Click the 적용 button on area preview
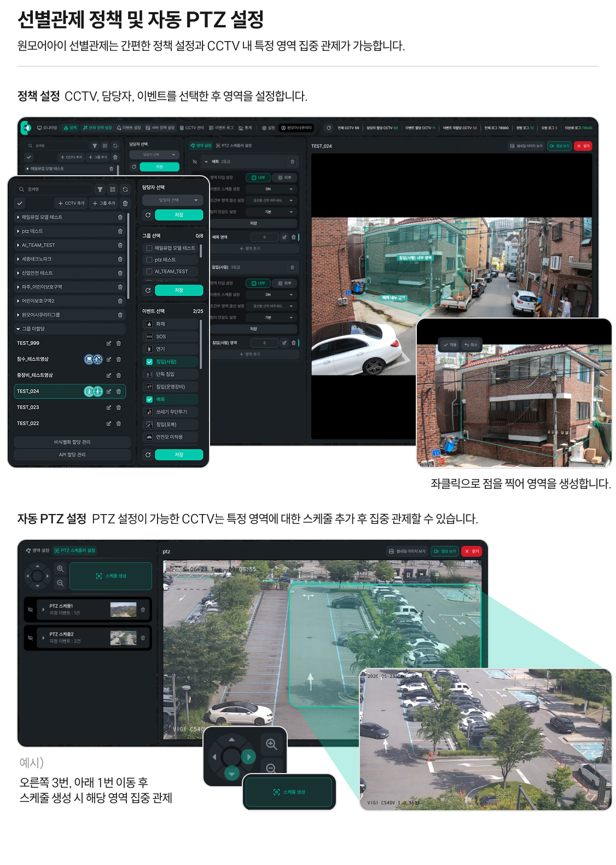 [450, 345]
